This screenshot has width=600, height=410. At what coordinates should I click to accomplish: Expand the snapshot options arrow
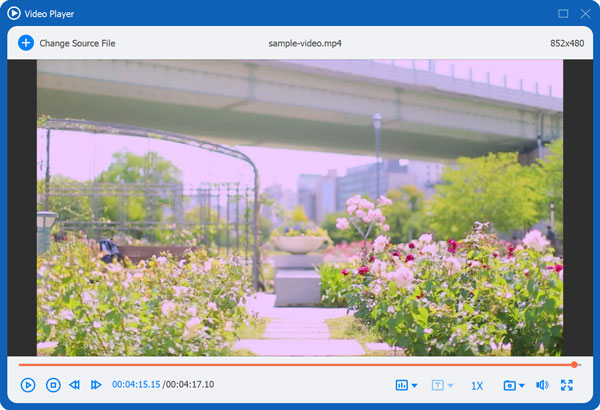pyautogui.click(x=522, y=386)
